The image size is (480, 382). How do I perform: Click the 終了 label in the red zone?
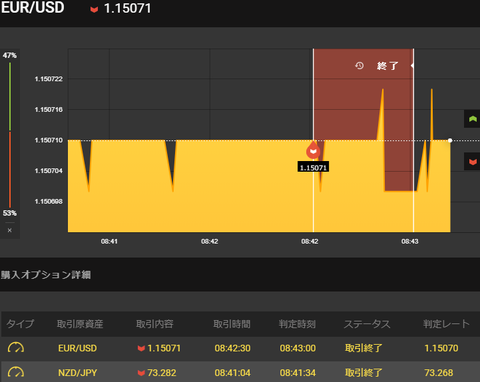pyautogui.click(x=387, y=66)
